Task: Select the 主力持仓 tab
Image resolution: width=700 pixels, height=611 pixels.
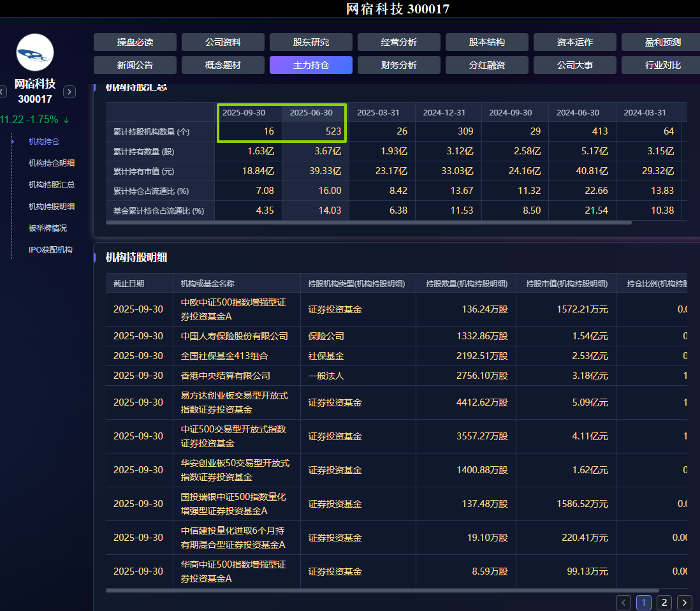Action: [310, 65]
